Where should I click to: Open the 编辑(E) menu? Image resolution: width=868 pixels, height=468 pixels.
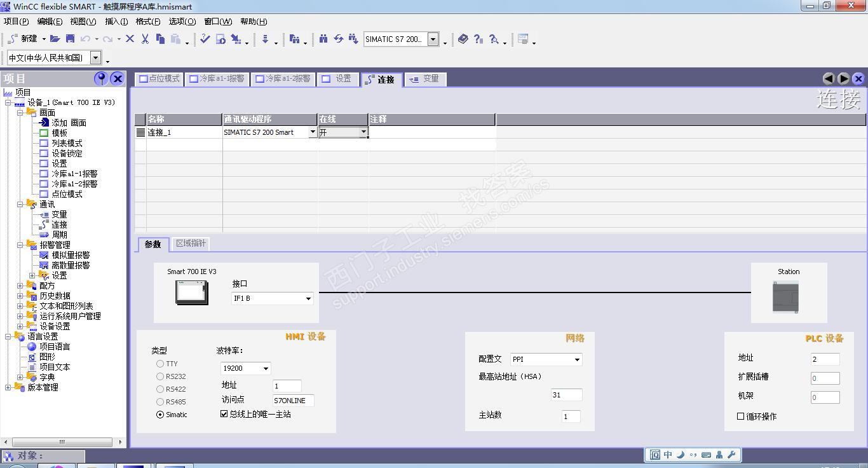click(x=50, y=22)
